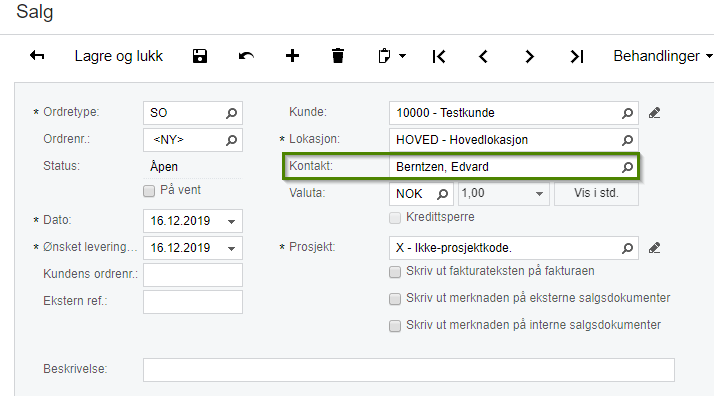Screen dimensions: 714x396
Task: Check Skriv ut merknaden på interne salgsdokumenter
Action: (x=395, y=325)
